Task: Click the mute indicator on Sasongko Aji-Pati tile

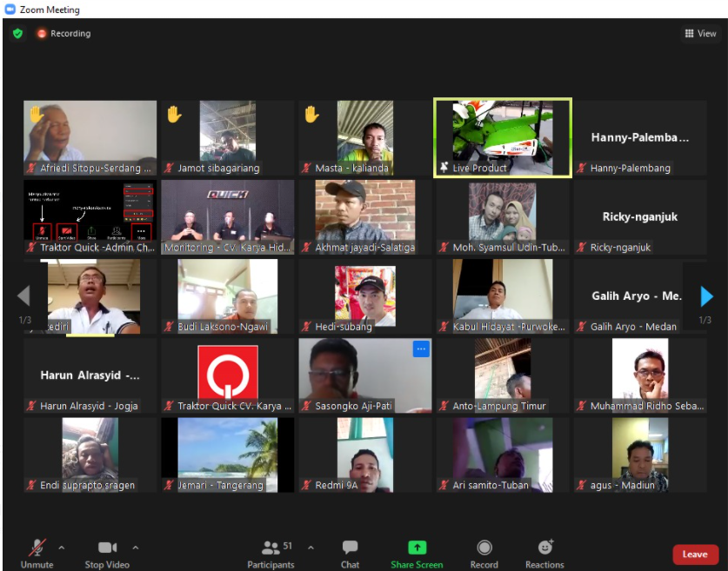Action: coord(306,404)
